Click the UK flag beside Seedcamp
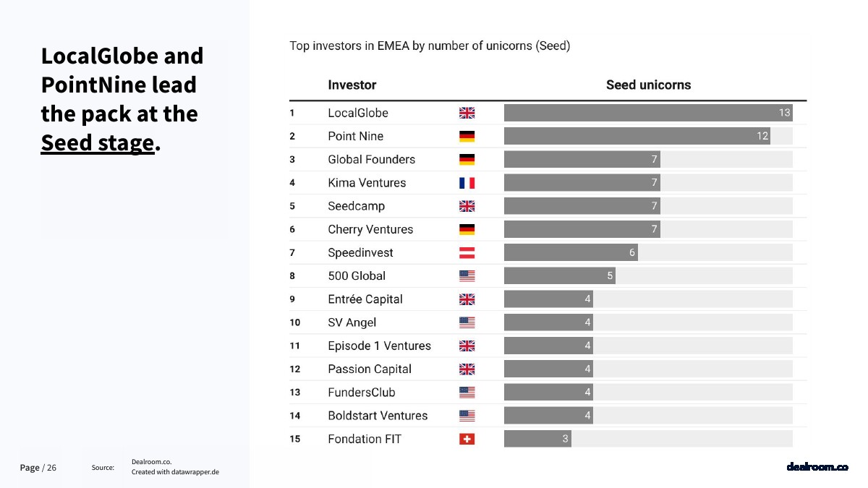Screen dimensions: 868x488 (467, 206)
